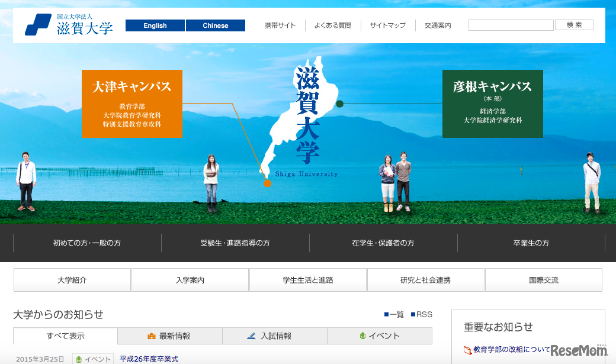This screenshot has height=364, width=616.
Task: Open the サイトマップ link
Action: point(387,25)
